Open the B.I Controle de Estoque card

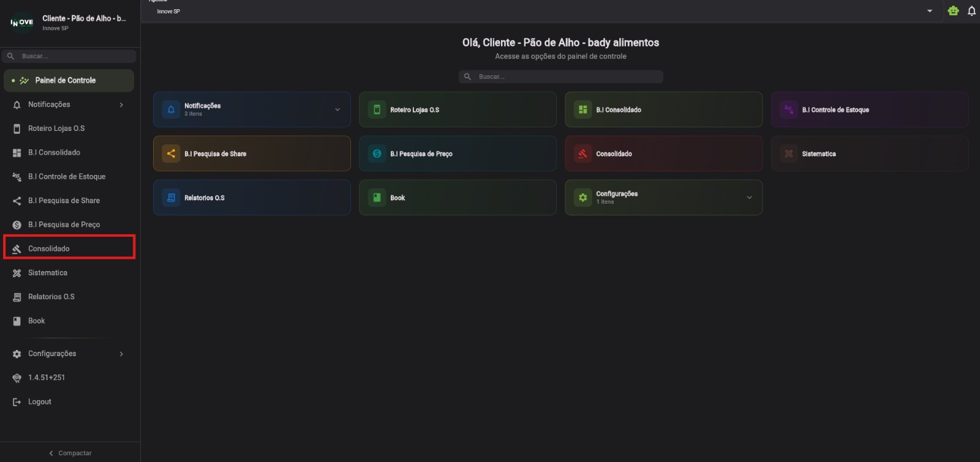pyautogui.click(x=869, y=110)
